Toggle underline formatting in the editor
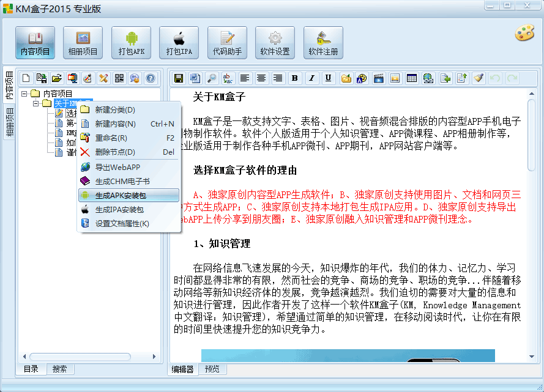 [x=329, y=78]
